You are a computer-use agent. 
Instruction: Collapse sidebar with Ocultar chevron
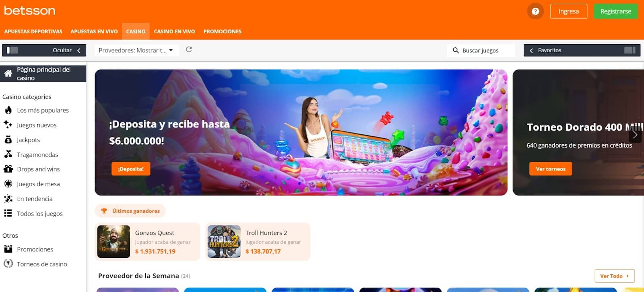[x=79, y=50]
